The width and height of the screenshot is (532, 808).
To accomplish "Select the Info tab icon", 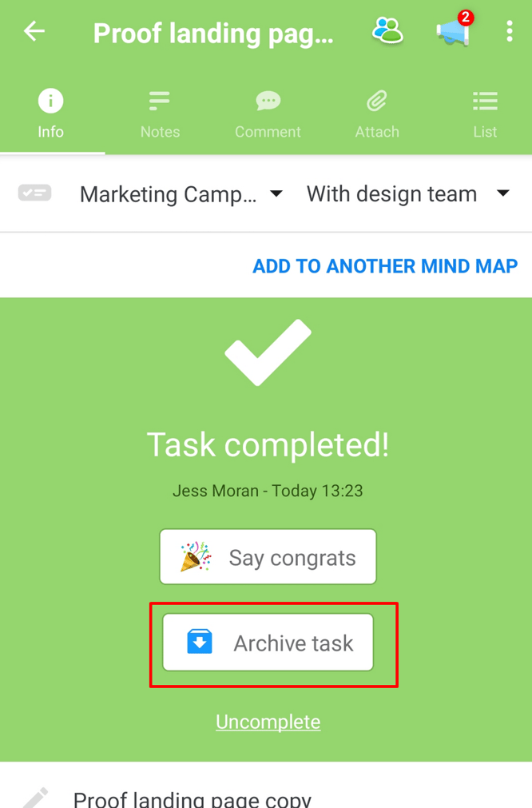I will (x=50, y=101).
